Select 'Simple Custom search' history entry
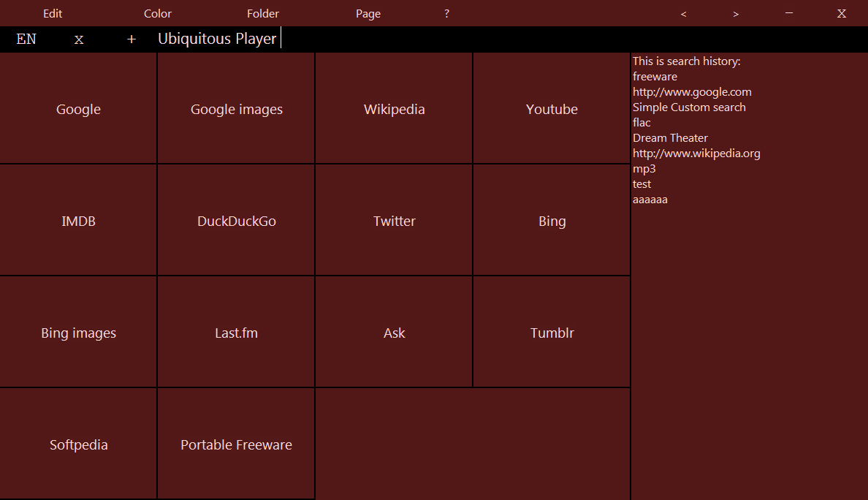The width and height of the screenshot is (868, 500). (689, 107)
